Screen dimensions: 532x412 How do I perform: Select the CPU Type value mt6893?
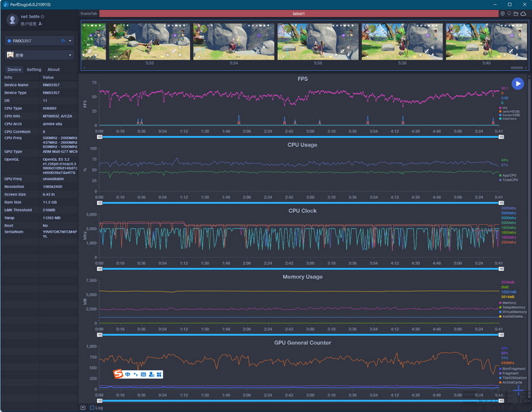tap(50, 108)
